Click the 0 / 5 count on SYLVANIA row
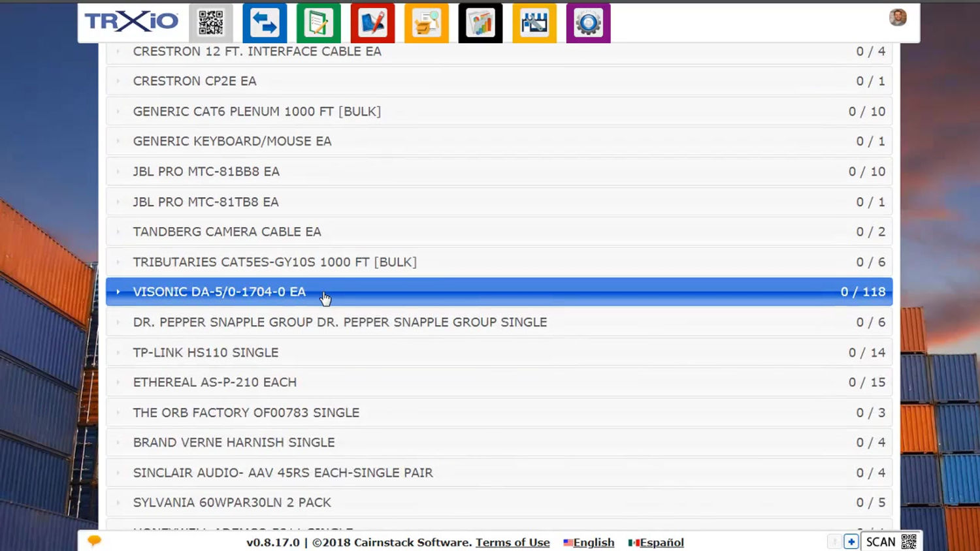Image resolution: width=980 pixels, height=551 pixels. (871, 503)
